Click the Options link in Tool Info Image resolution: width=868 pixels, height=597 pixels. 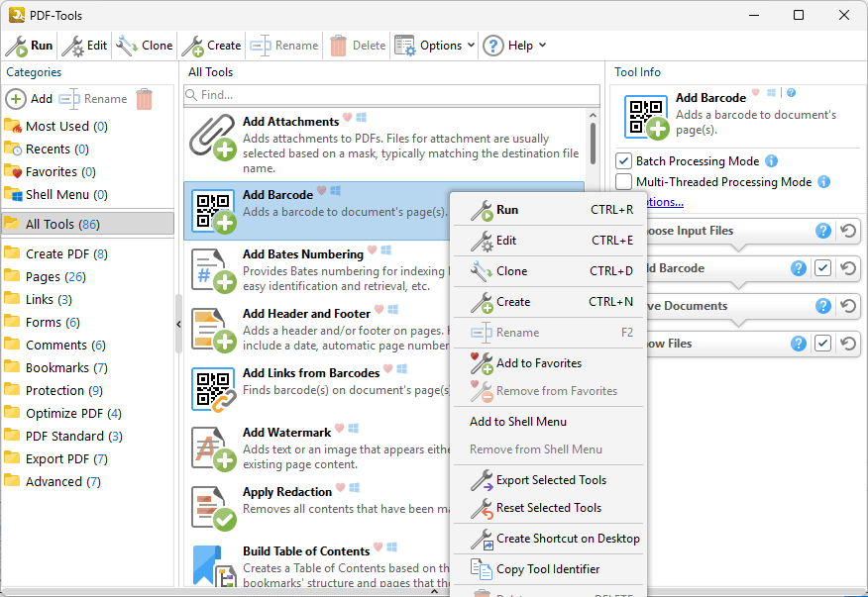tap(666, 202)
